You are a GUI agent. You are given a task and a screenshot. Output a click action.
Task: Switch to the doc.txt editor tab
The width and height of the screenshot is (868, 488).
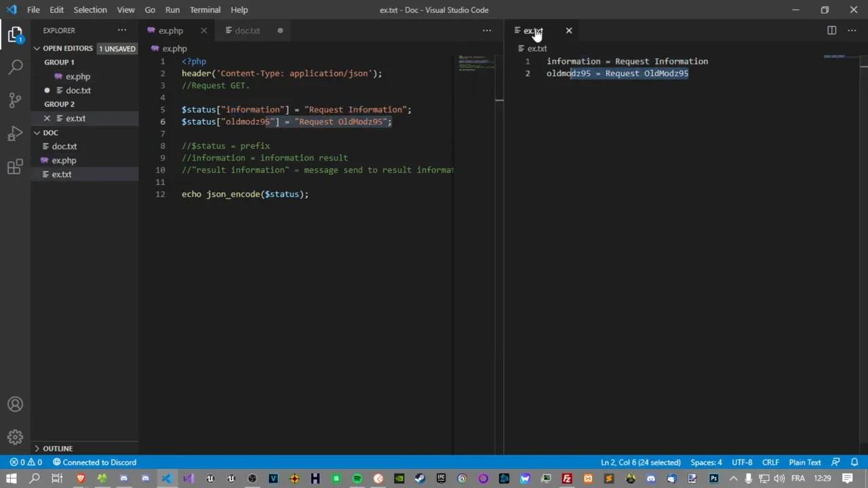247,30
